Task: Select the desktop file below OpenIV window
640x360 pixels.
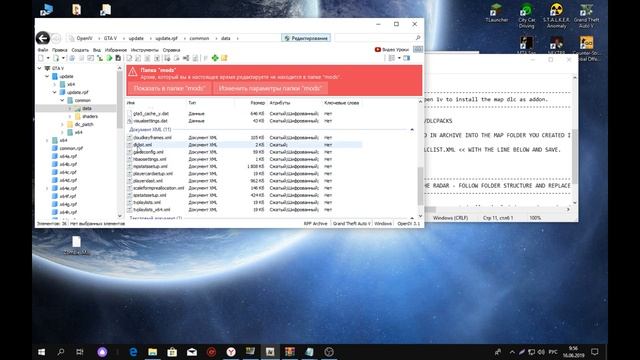Action: [76, 245]
